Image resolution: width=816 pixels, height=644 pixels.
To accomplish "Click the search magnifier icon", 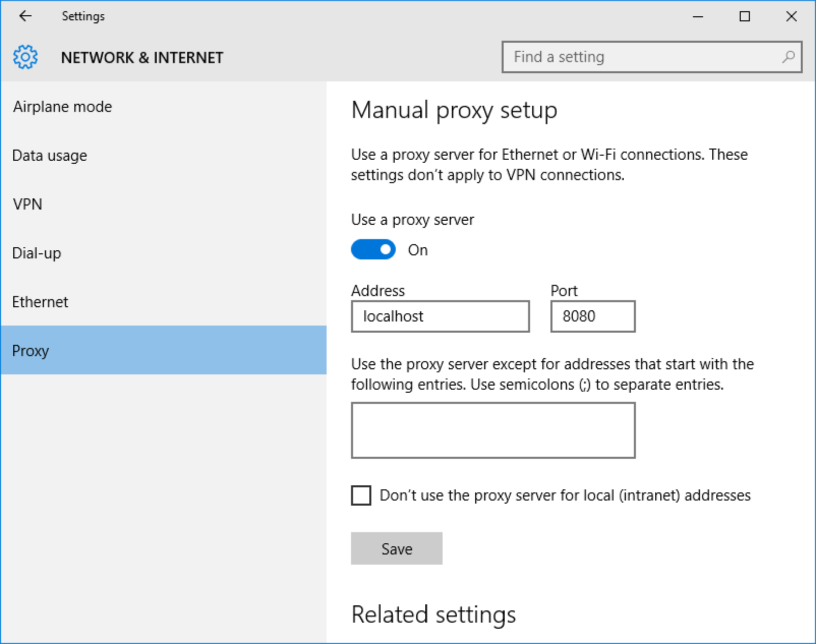I will 788,57.
